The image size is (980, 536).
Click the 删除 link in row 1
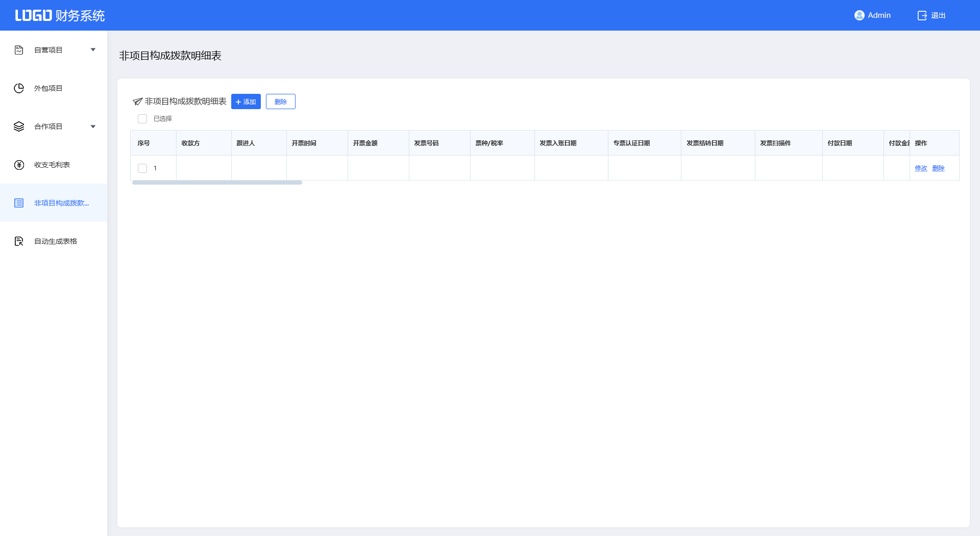click(938, 168)
